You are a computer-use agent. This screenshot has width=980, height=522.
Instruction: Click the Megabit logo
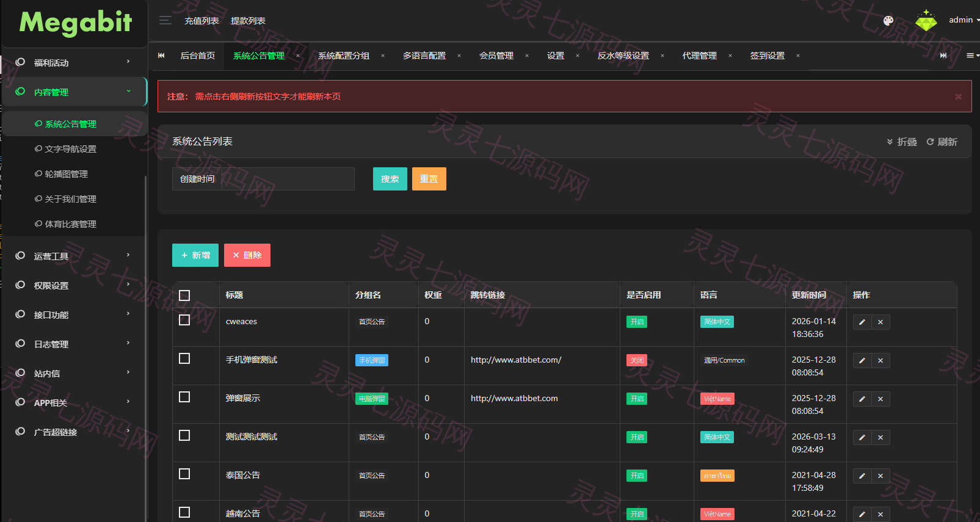point(76,22)
